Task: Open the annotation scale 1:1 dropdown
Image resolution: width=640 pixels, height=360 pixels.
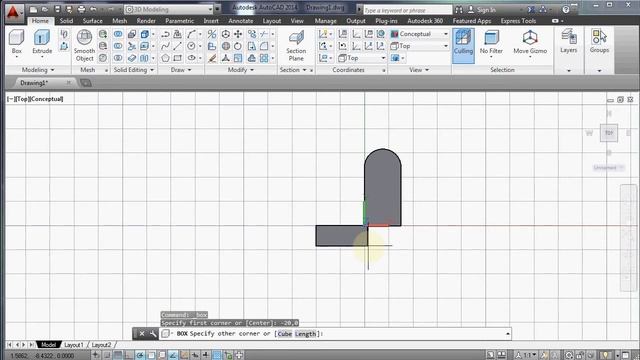Action: tap(526, 355)
